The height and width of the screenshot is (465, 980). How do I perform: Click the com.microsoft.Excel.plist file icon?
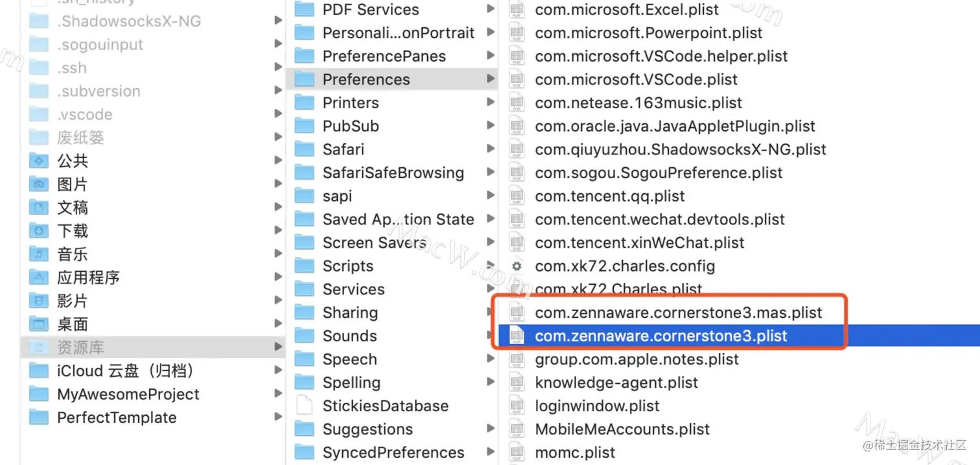(517, 10)
